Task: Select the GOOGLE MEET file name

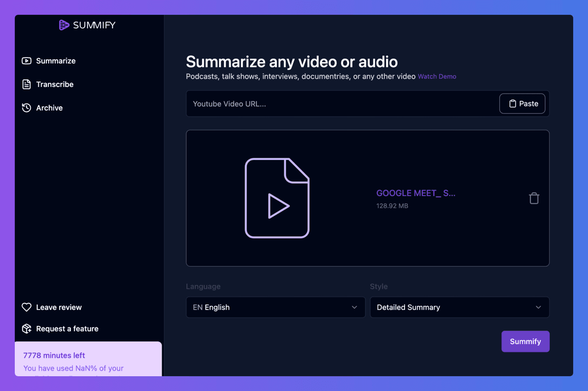Action: [x=416, y=193]
